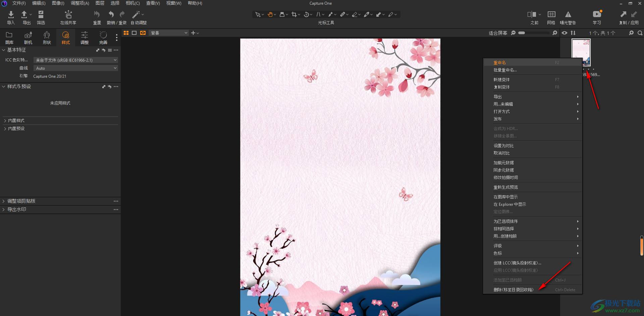Click the Reset (重置) icon in toolbar
644x316 pixels.
97,14
